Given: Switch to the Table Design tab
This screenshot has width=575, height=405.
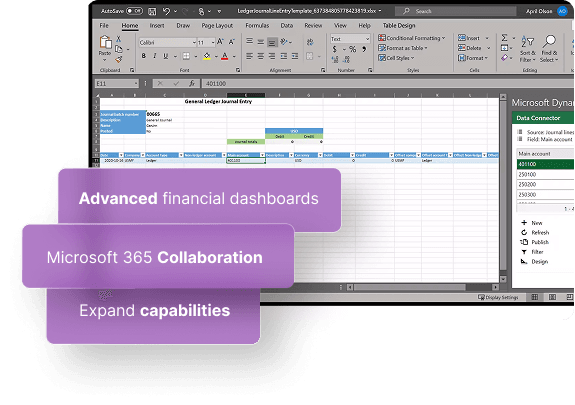Looking at the screenshot, I should pos(399,25).
